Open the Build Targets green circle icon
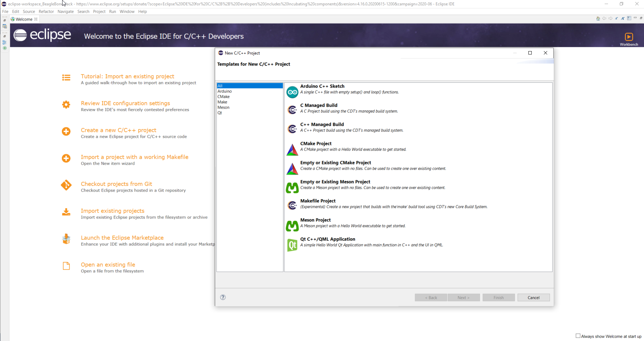 (x=5, y=48)
